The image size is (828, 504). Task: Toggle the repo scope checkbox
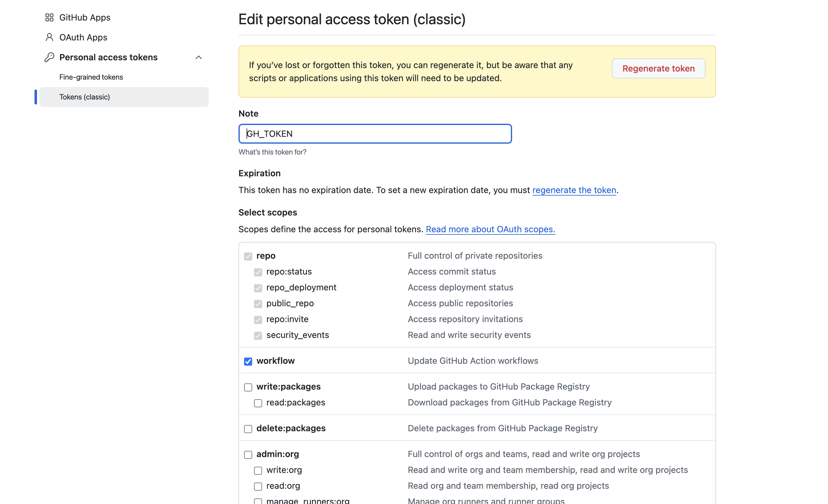tap(248, 257)
